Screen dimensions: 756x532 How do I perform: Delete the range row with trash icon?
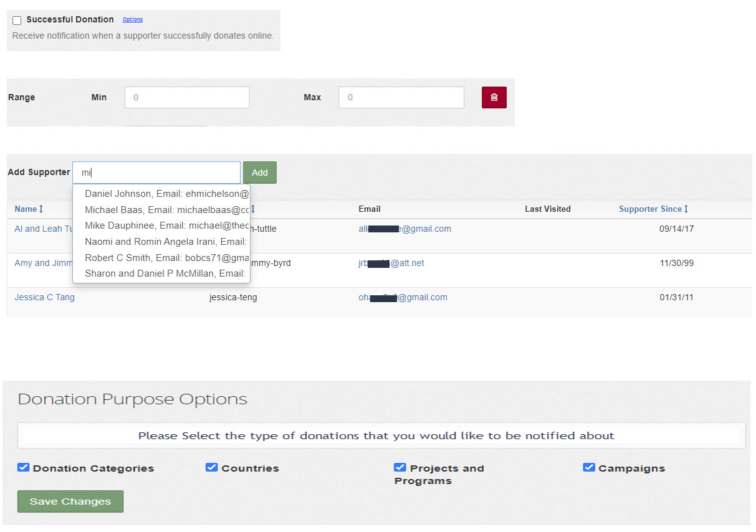click(494, 98)
